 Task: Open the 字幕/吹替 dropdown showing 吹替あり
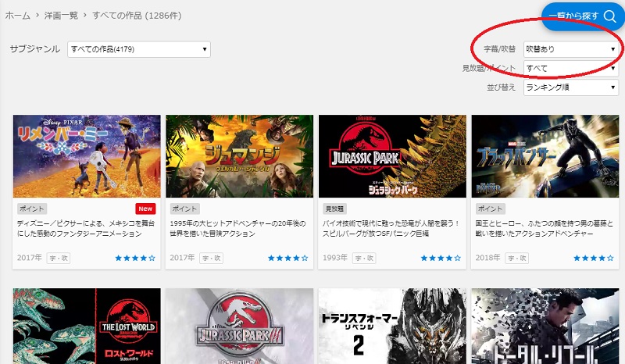pos(571,49)
